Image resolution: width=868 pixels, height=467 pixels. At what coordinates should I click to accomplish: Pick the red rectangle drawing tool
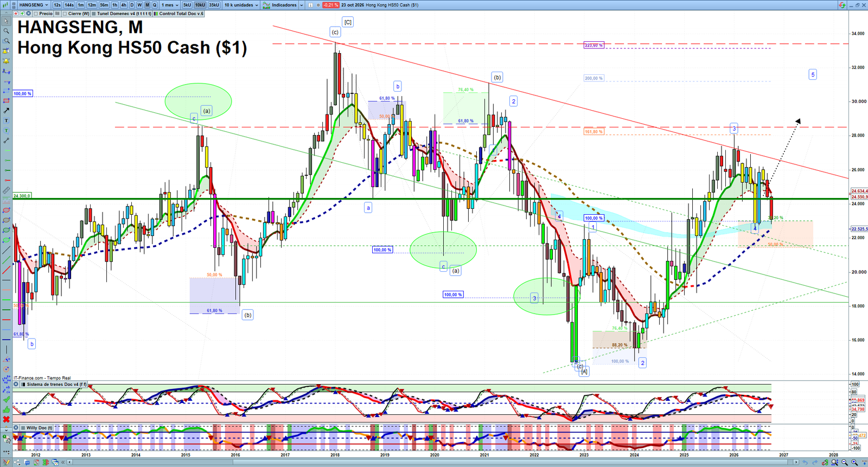(x=7, y=101)
